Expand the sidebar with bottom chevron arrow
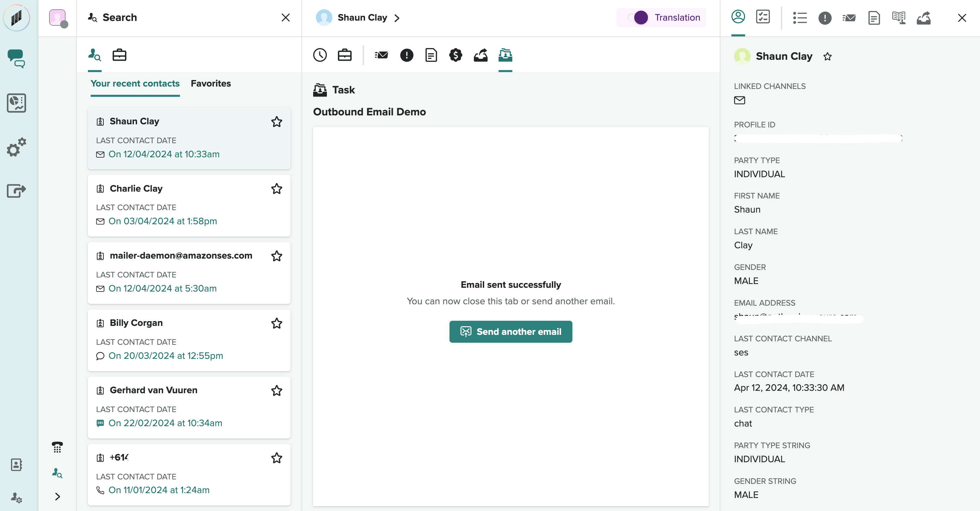Viewport: 980px width, 511px height. coord(57,496)
